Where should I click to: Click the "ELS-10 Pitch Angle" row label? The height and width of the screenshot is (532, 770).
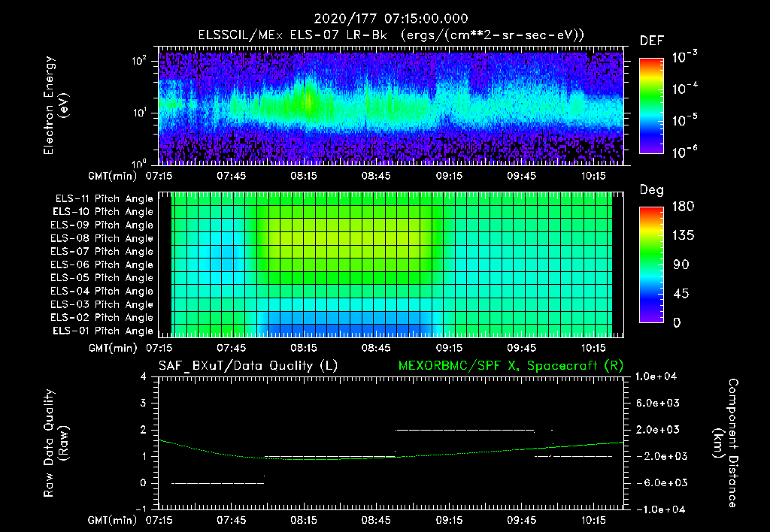[103, 212]
